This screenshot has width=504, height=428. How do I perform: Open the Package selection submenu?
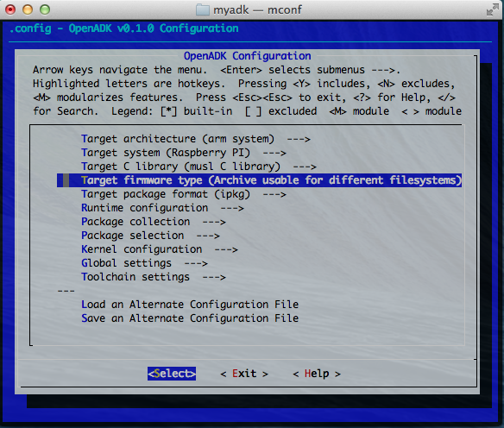[150, 236]
